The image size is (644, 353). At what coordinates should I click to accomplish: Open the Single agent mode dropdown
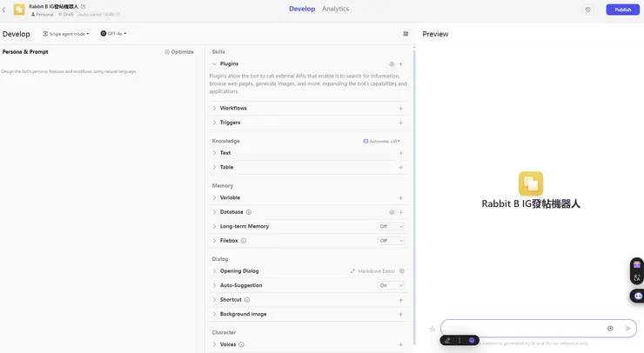pyautogui.click(x=67, y=34)
